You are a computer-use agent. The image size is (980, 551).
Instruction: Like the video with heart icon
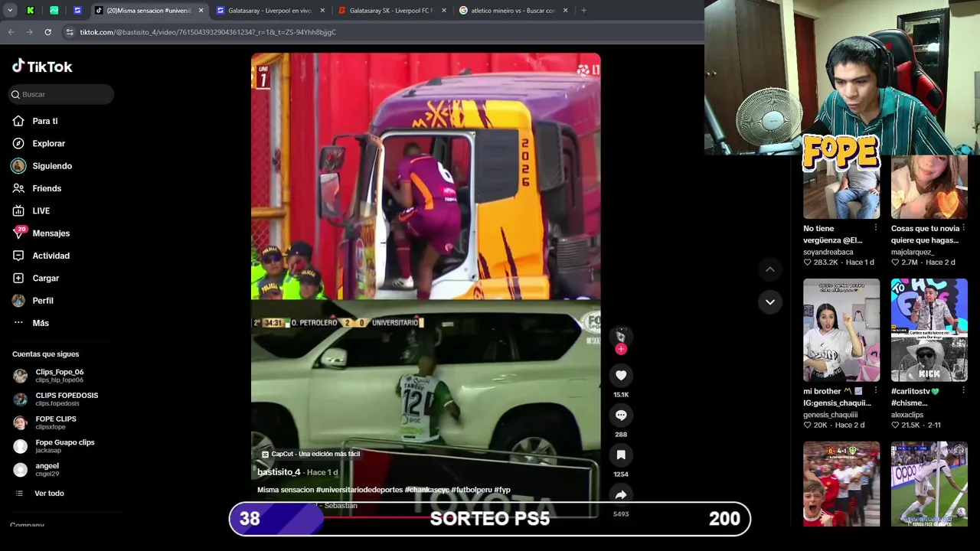click(621, 375)
